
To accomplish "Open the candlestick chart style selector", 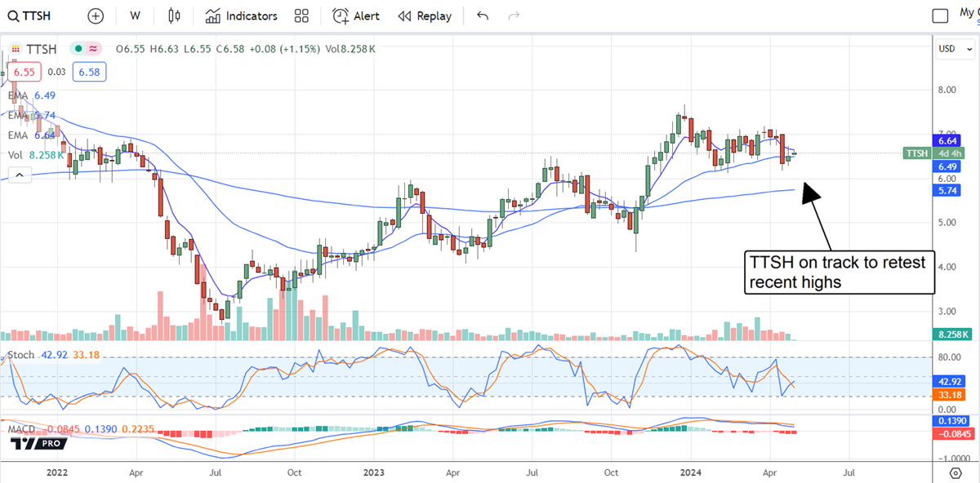I will [x=173, y=16].
